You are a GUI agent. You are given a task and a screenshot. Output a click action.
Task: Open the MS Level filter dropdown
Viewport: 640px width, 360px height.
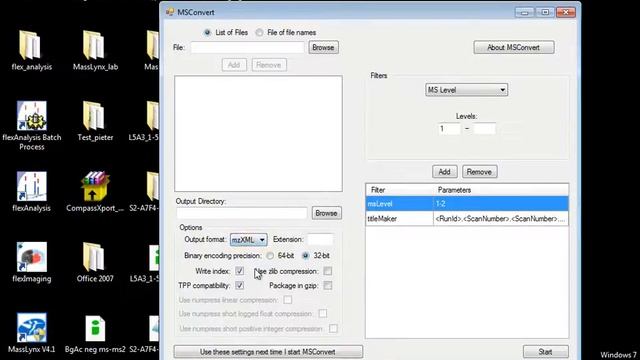tap(466, 90)
